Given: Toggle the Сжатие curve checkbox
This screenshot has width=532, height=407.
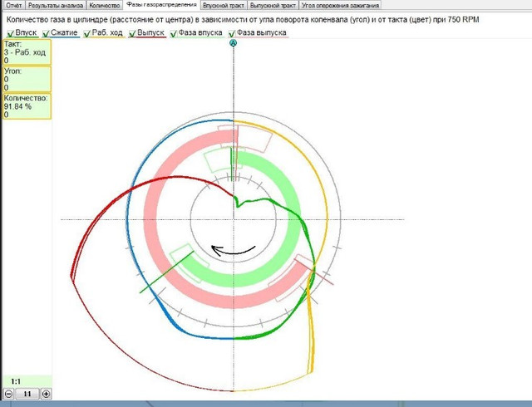Looking at the screenshot, I should (x=47, y=33).
